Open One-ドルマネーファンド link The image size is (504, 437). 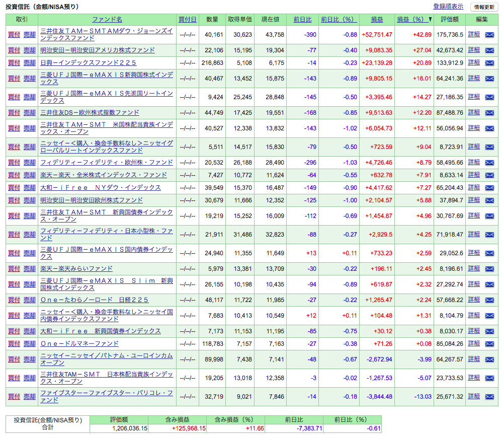[79, 344]
